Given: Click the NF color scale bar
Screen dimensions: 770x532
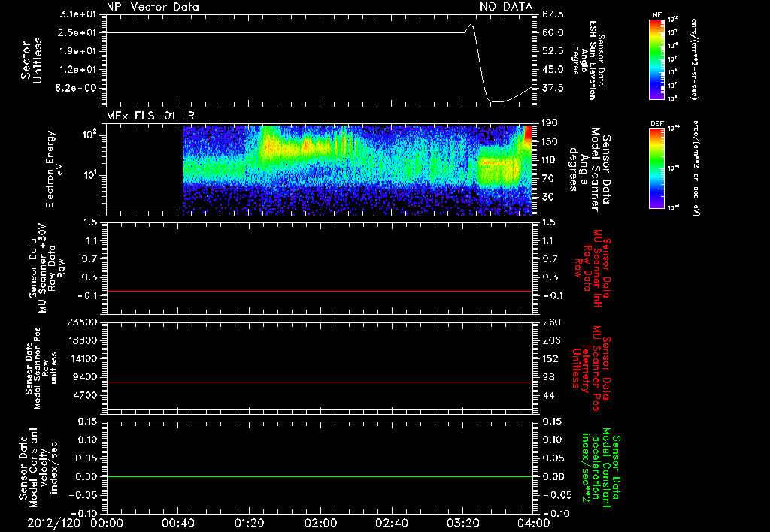Looking at the screenshot, I should (657, 59).
